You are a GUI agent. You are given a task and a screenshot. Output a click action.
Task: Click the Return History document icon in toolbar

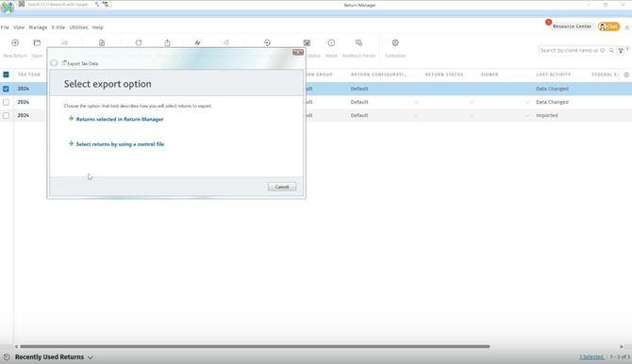pyautogui.click(x=102, y=42)
